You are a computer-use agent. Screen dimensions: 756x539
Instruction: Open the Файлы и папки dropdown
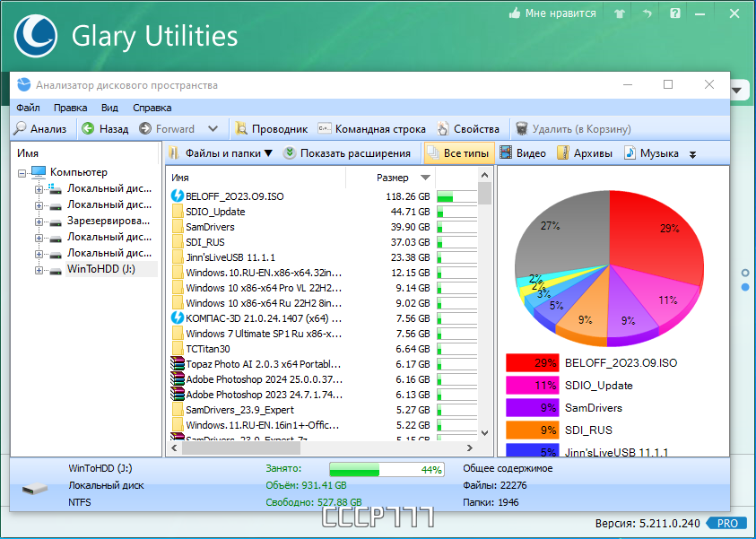221,153
